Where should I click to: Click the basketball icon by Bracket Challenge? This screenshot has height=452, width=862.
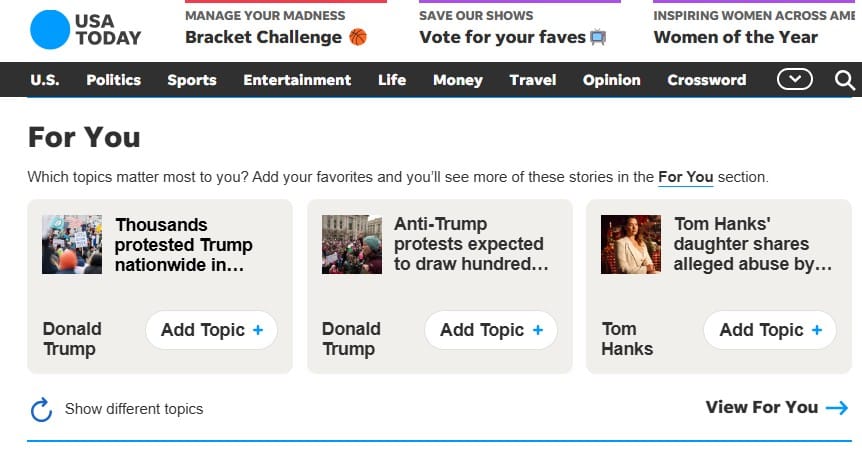[358, 37]
